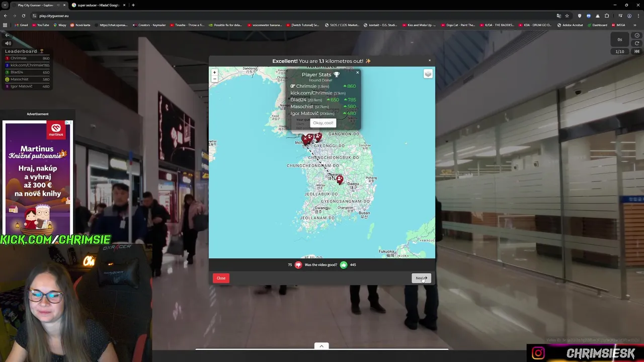The width and height of the screenshot is (644, 362).
Task: Open the Adobe Acrobat bookmark
Action: click(x=570, y=25)
